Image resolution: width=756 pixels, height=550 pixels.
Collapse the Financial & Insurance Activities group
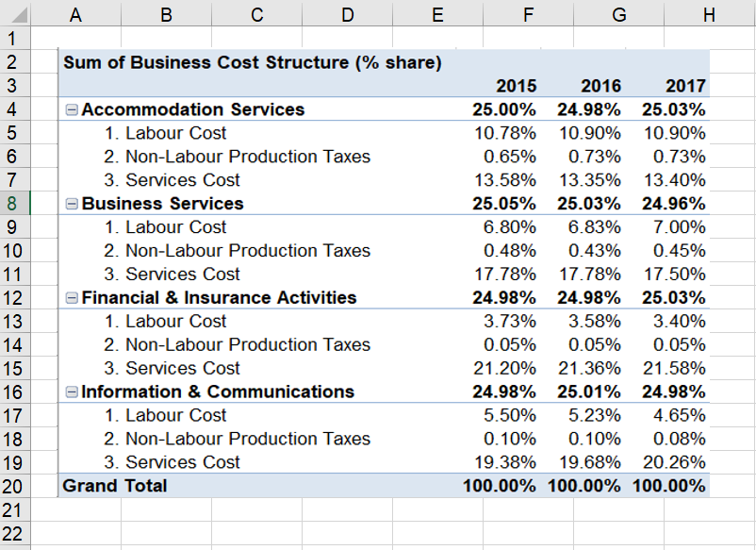point(70,297)
